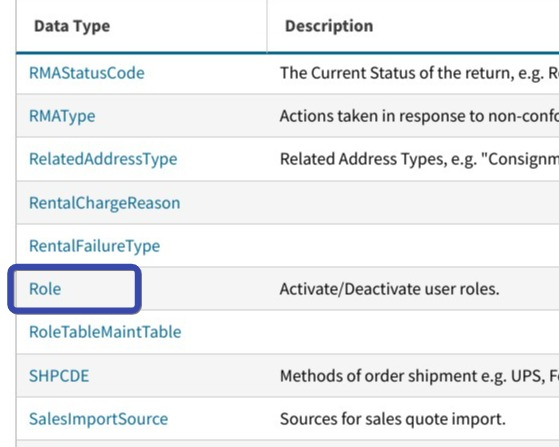Open the RentalChargeReason data type
Image resolution: width=559 pixels, height=447 pixels.
point(104,203)
